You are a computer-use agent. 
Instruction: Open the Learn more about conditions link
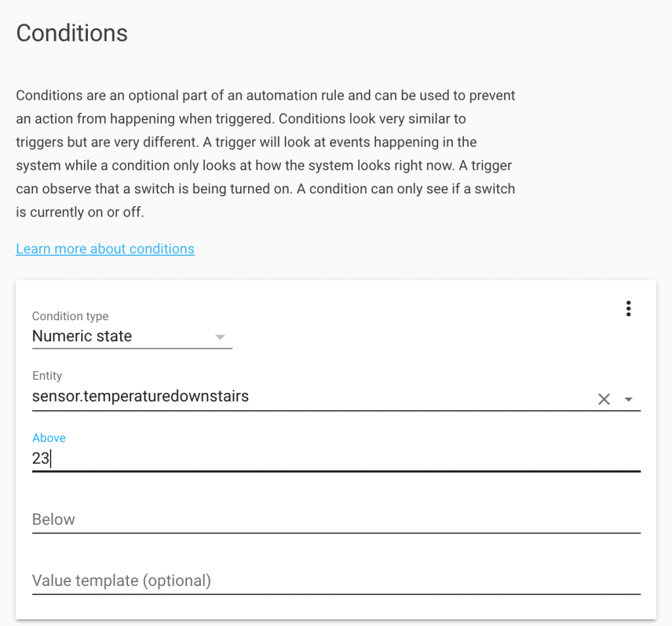(x=105, y=249)
